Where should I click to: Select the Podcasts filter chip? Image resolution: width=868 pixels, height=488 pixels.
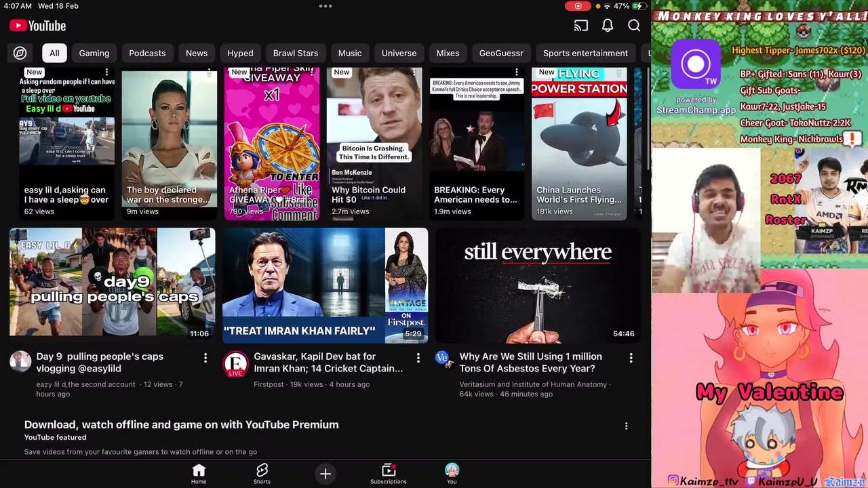coord(147,53)
